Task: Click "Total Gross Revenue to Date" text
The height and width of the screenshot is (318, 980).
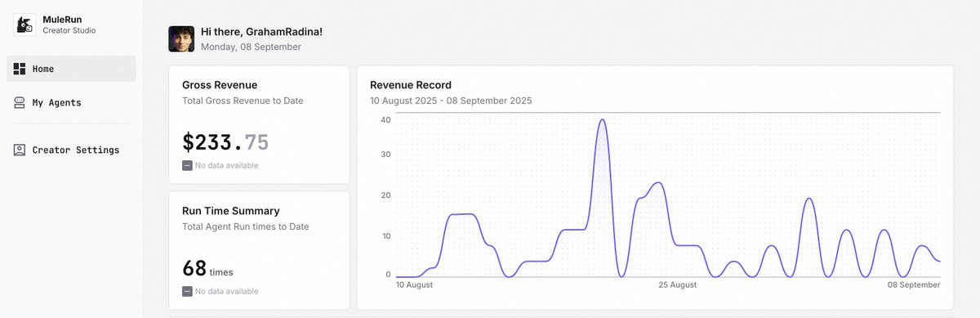Action: 243,101
